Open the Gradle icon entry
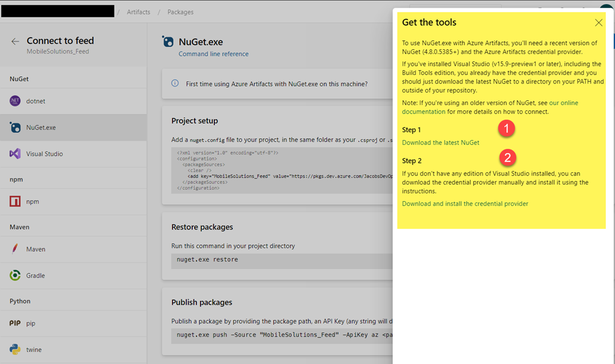Screen dimensions: 615x364 pyautogui.click(x=15, y=275)
